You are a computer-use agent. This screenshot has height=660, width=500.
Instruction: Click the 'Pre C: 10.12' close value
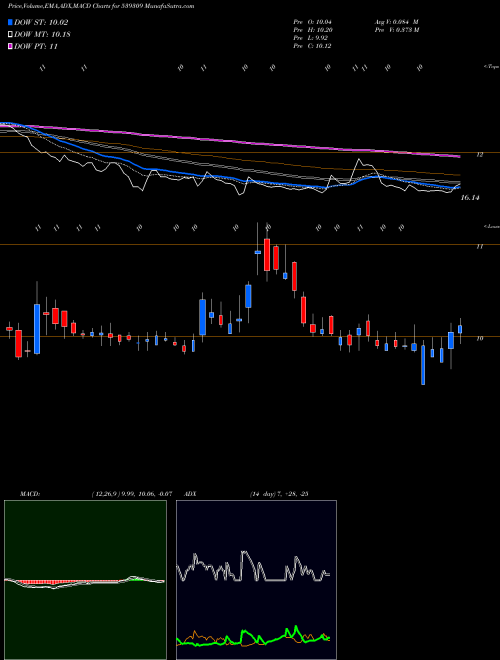(x=312, y=46)
